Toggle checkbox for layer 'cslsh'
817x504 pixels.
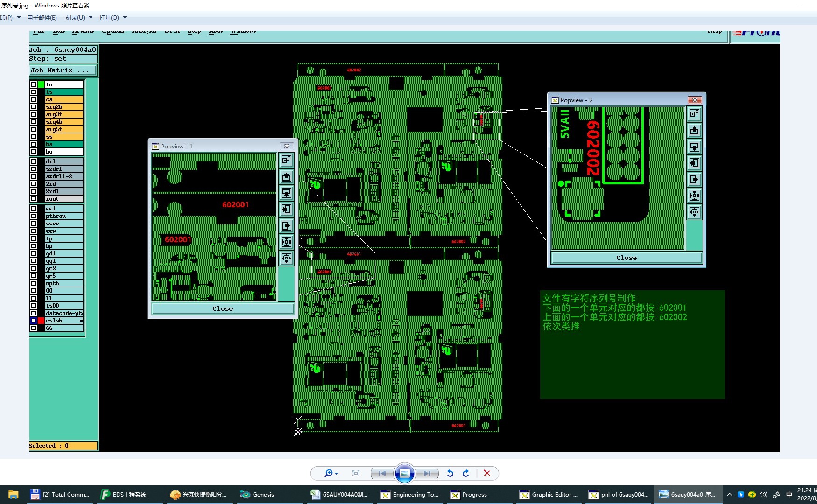[x=34, y=321]
